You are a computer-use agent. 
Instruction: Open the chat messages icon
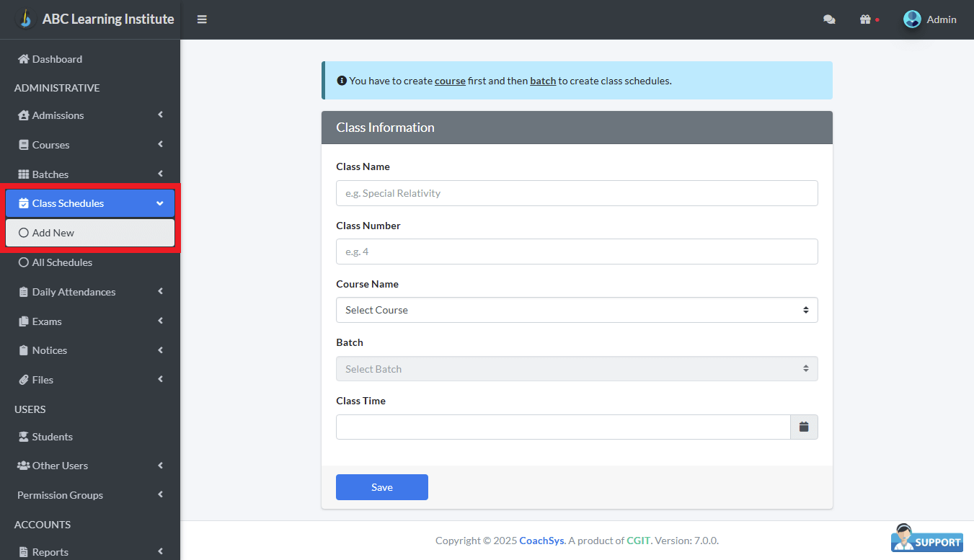tap(829, 20)
